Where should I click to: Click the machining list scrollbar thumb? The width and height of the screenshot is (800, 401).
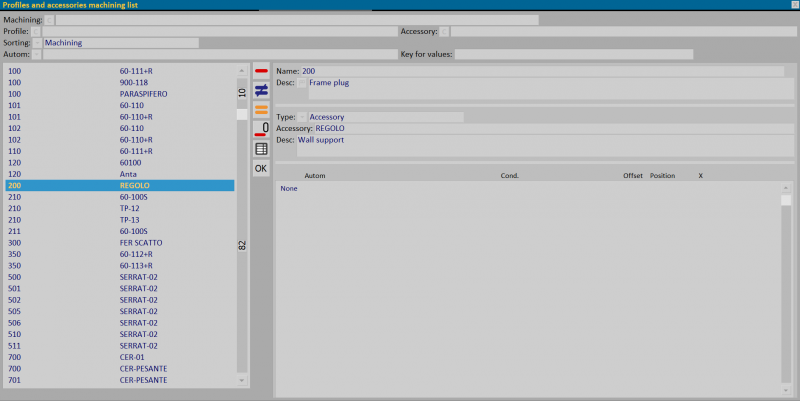[242, 114]
